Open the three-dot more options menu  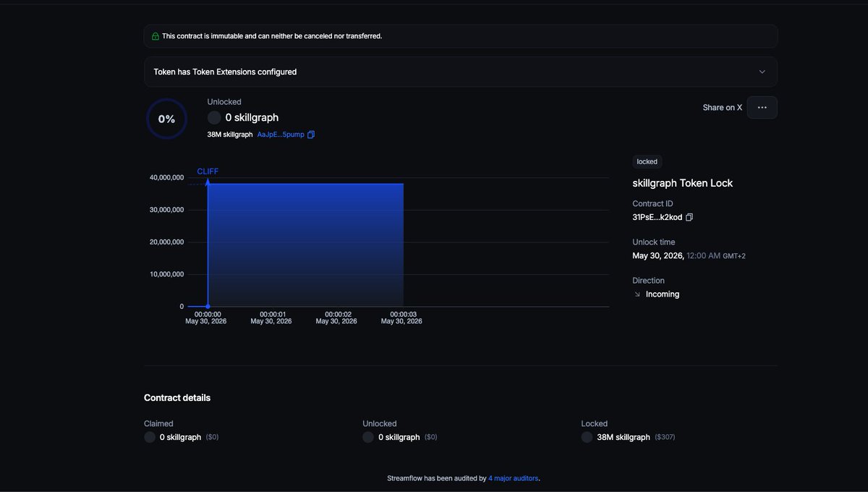(762, 107)
